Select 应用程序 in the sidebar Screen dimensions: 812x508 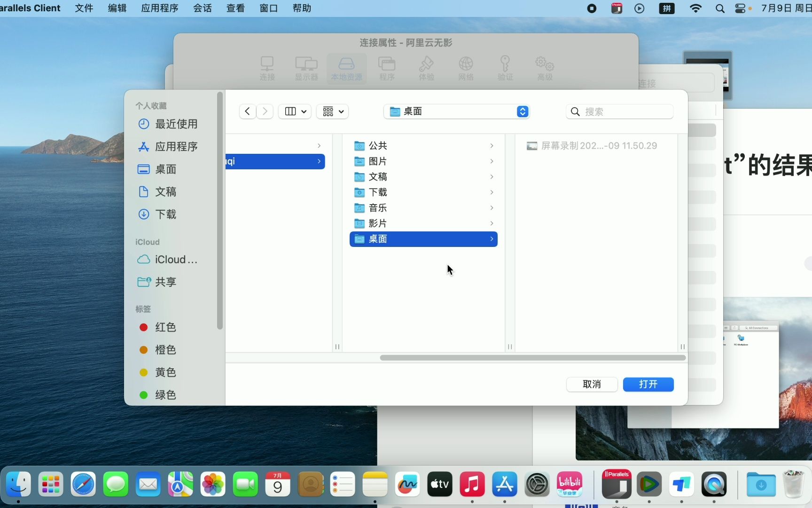tap(168, 147)
